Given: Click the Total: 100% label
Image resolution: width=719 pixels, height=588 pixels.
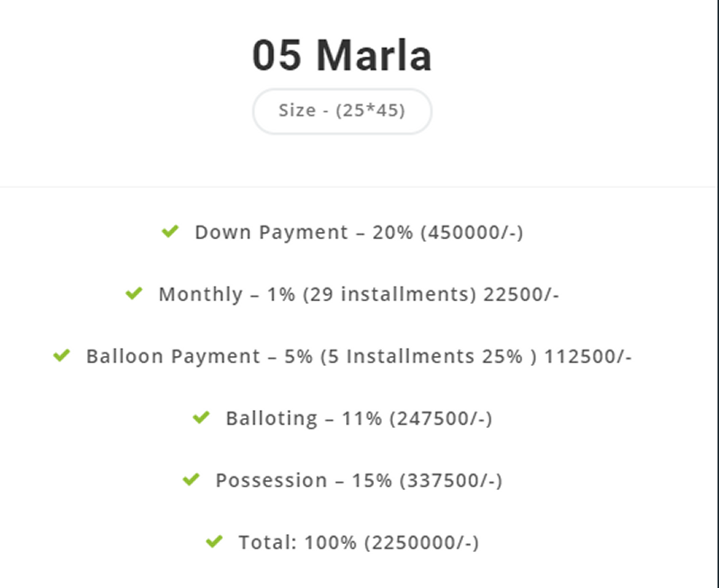Looking at the screenshot, I should (x=297, y=542).
